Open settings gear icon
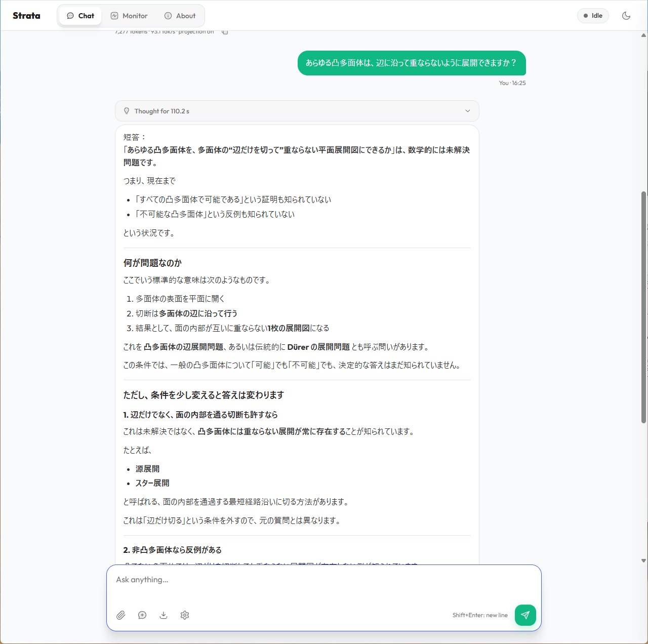 (185, 615)
